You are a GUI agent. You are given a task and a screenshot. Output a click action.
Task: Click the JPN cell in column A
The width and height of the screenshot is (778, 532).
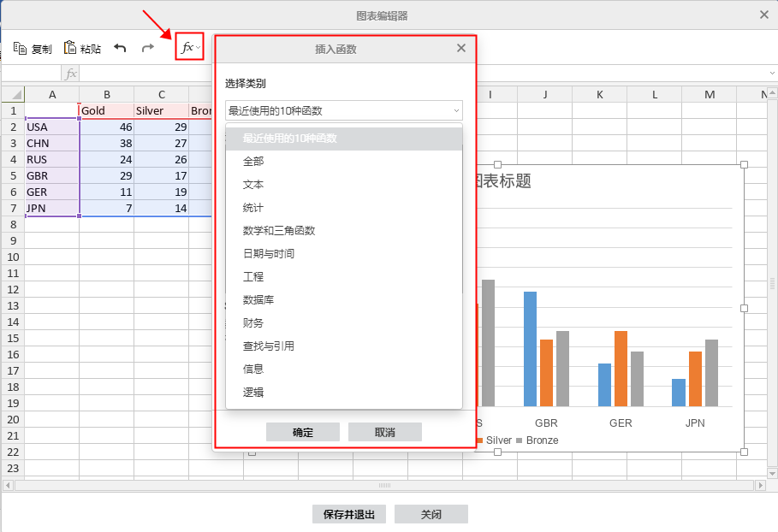tap(52, 208)
